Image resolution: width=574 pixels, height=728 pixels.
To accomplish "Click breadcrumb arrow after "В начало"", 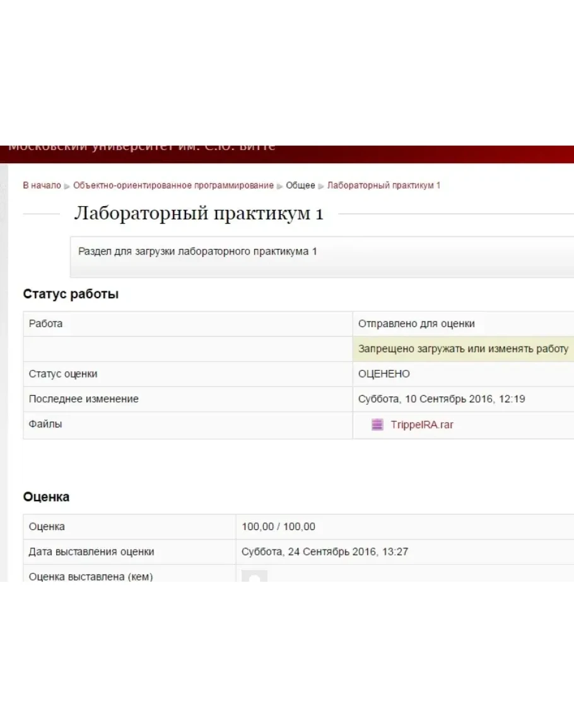I will 67,186.
